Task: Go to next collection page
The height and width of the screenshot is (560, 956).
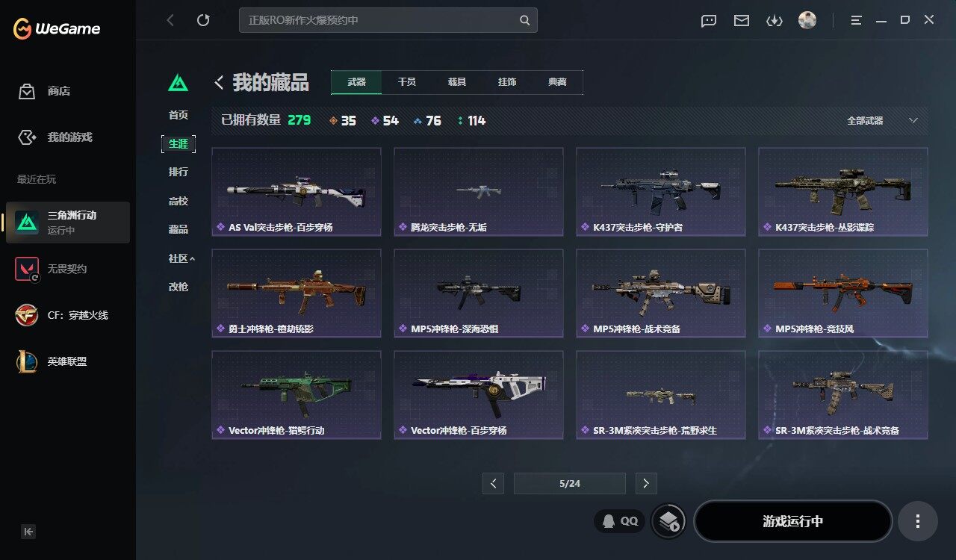Action: 646,484
